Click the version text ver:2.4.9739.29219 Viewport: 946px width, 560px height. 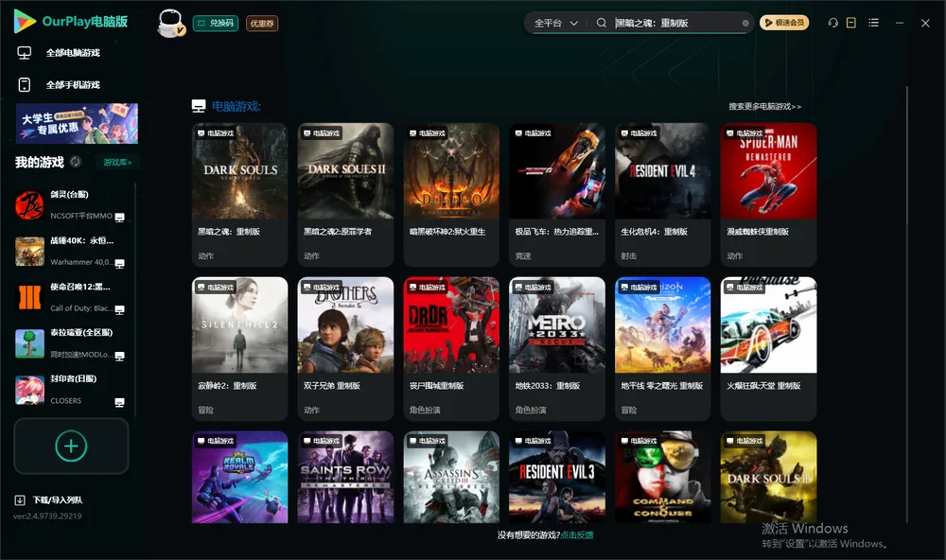(x=47, y=516)
